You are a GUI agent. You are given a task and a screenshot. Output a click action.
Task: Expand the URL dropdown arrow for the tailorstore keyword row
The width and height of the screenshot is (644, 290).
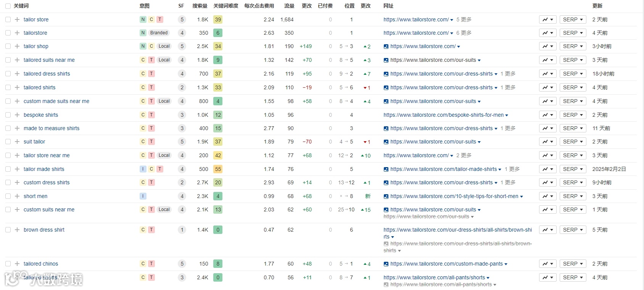(x=452, y=33)
